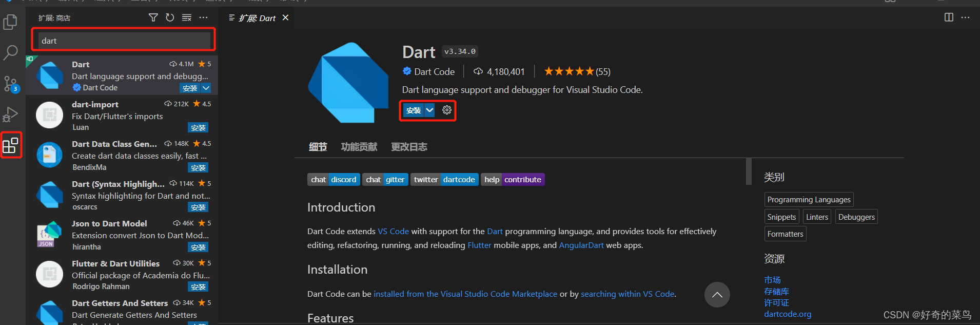Filter extensions using the funnel icon
Screen dimensions: 980x325
153,17
